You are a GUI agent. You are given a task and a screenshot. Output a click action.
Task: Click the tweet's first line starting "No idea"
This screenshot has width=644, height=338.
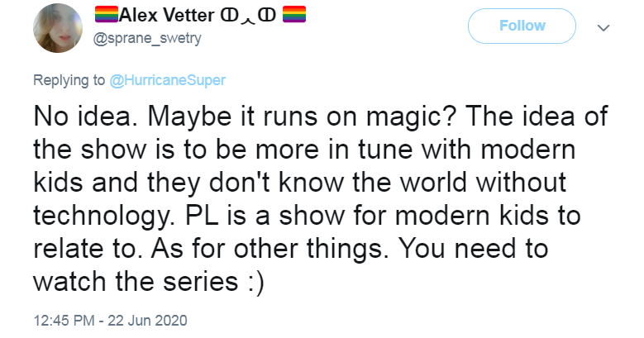click(322, 119)
